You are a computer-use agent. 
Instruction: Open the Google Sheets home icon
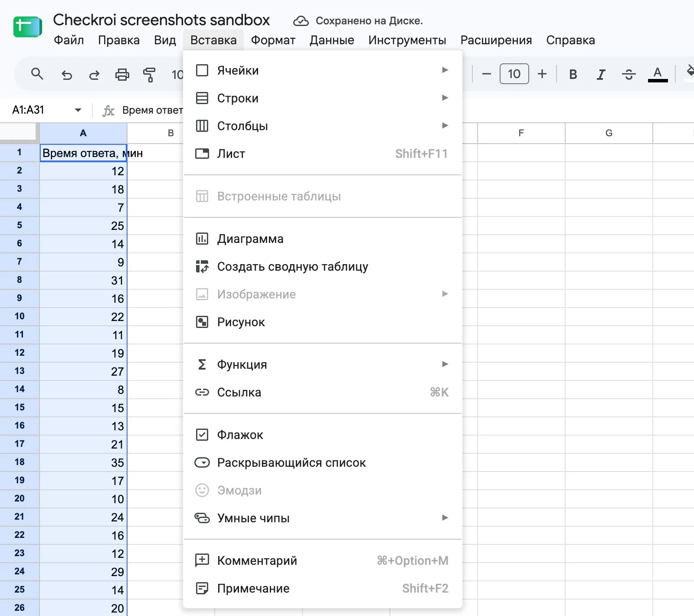pos(27,27)
